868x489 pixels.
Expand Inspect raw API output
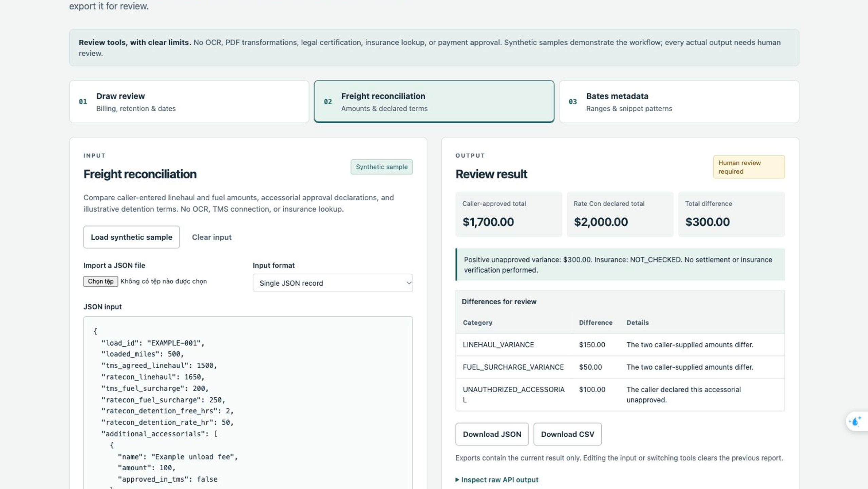tap(497, 479)
